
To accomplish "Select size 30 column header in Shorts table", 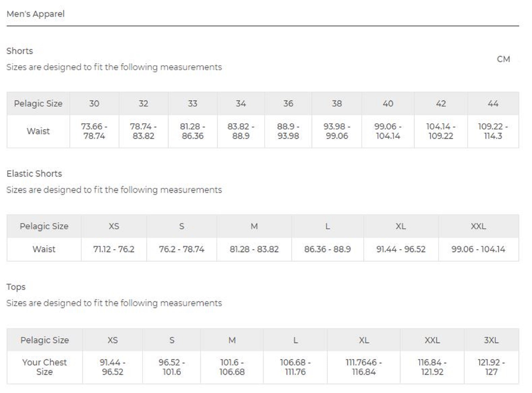I will tap(94, 104).
